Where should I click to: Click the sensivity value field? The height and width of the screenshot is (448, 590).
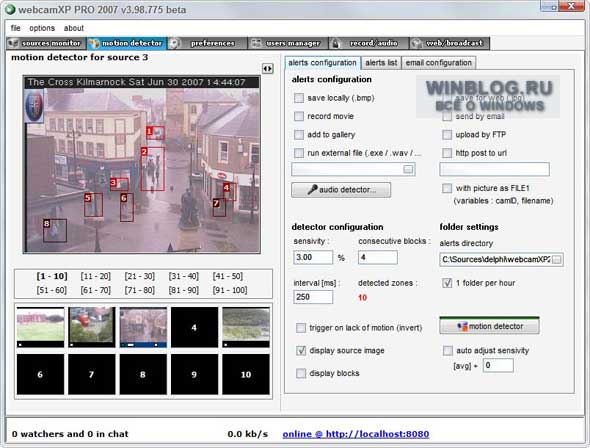tap(313, 257)
